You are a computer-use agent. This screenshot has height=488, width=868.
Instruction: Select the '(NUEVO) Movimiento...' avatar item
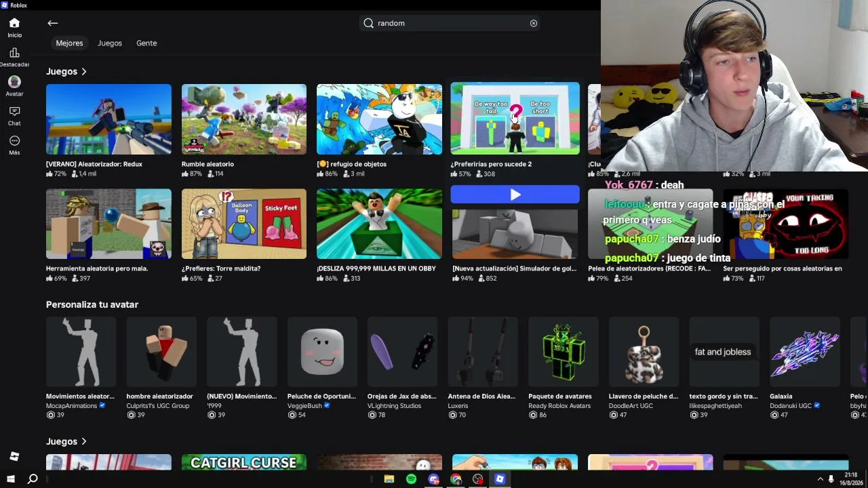click(242, 352)
